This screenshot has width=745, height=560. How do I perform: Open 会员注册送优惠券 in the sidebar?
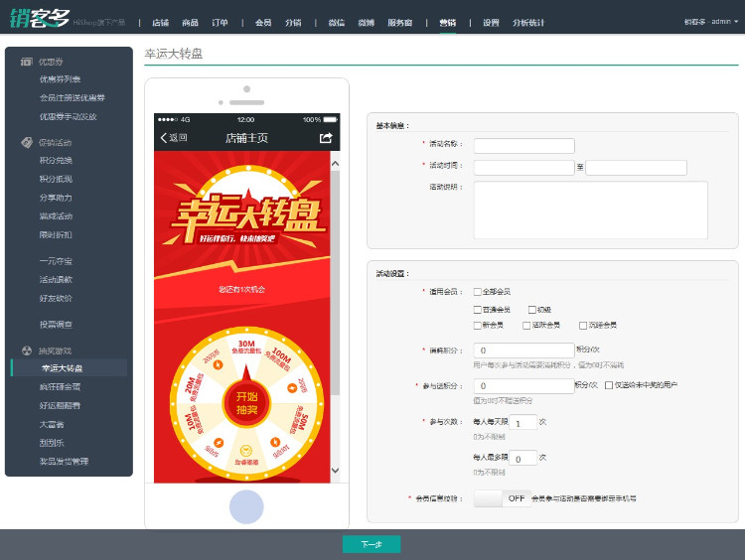(73, 98)
